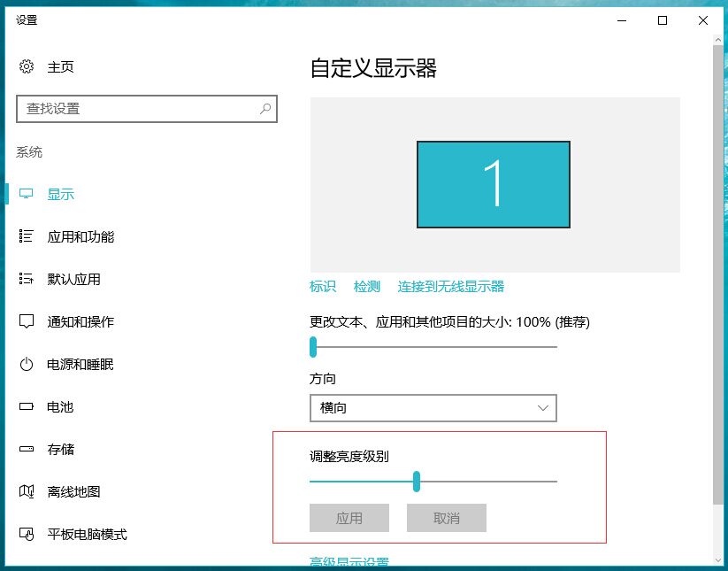This screenshot has width=728, height=571.
Task: Click the search magnifier icon
Action: (265, 109)
